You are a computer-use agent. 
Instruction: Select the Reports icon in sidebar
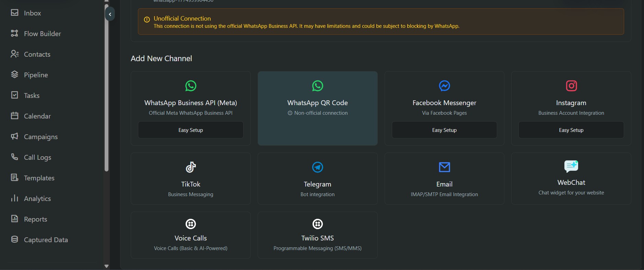pos(14,219)
